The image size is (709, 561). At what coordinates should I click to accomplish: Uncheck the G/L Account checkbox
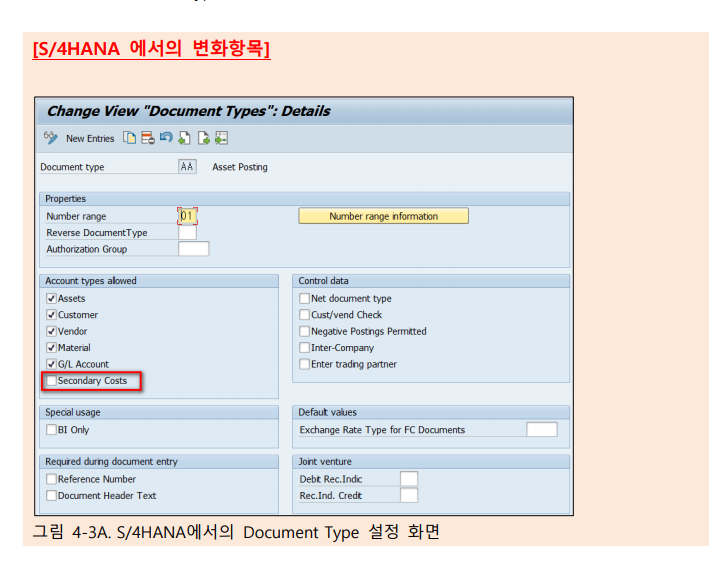52,364
